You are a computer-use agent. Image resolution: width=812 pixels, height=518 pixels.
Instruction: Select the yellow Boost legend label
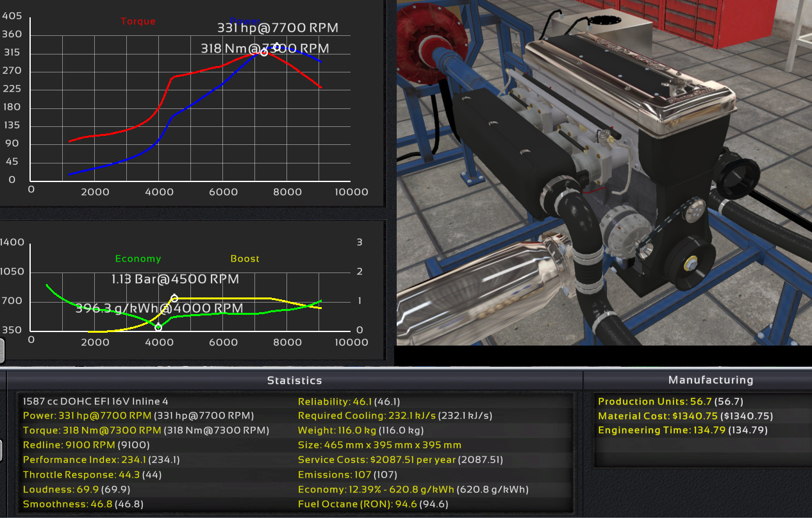tap(245, 259)
